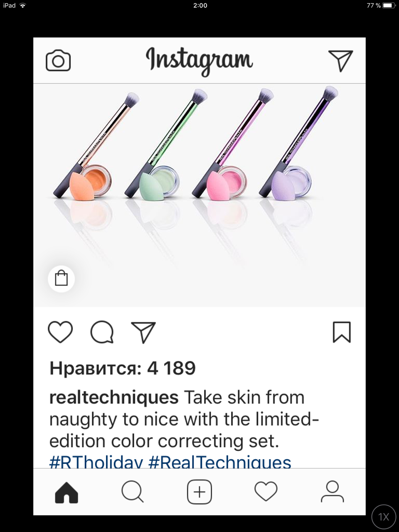Open #RealTechniques hashtag
This screenshot has height=532, width=399.
(220, 462)
